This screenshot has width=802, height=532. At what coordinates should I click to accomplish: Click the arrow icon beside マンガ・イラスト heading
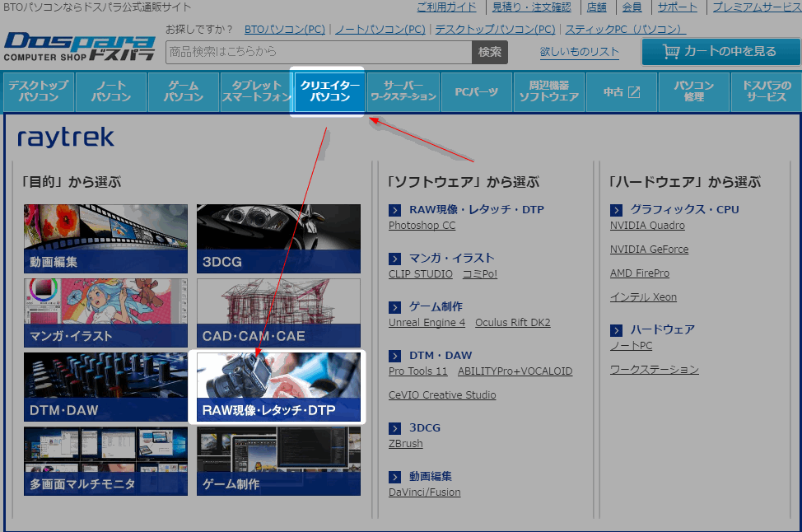pos(394,259)
